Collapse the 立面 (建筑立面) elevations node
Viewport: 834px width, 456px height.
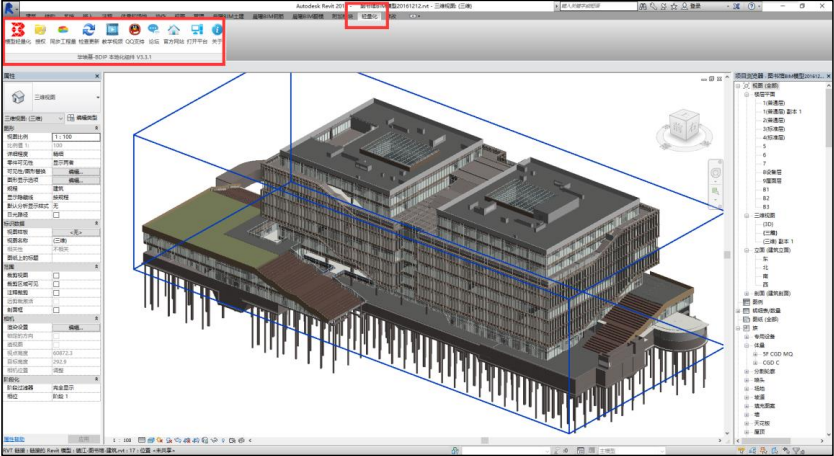[x=746, y=250]
